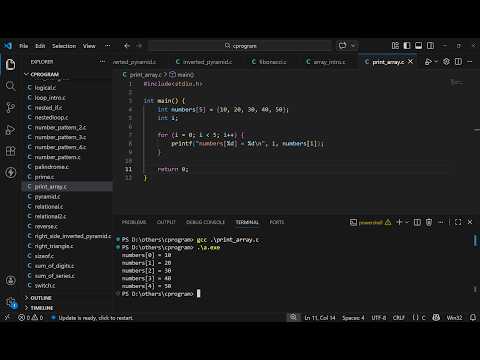This screenshot has width=480, height=360.
Task: Open the Manage gear in activity bar
Action: coord(10,302)
